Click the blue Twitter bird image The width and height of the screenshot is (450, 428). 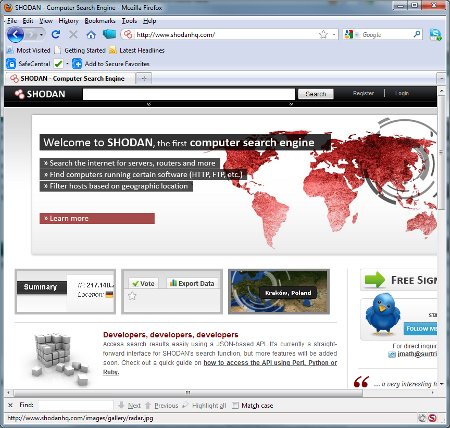point(382,314)
